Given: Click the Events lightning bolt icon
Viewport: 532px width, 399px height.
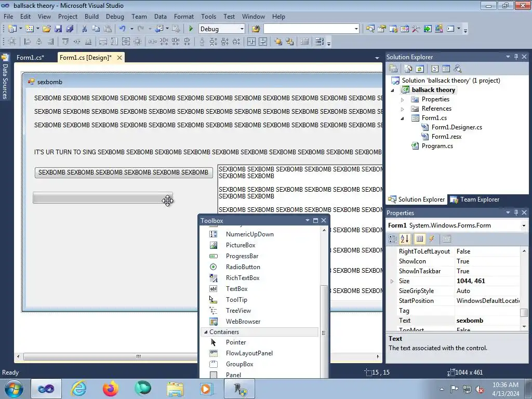Looking at the screenshot, I should coord(432,239).
